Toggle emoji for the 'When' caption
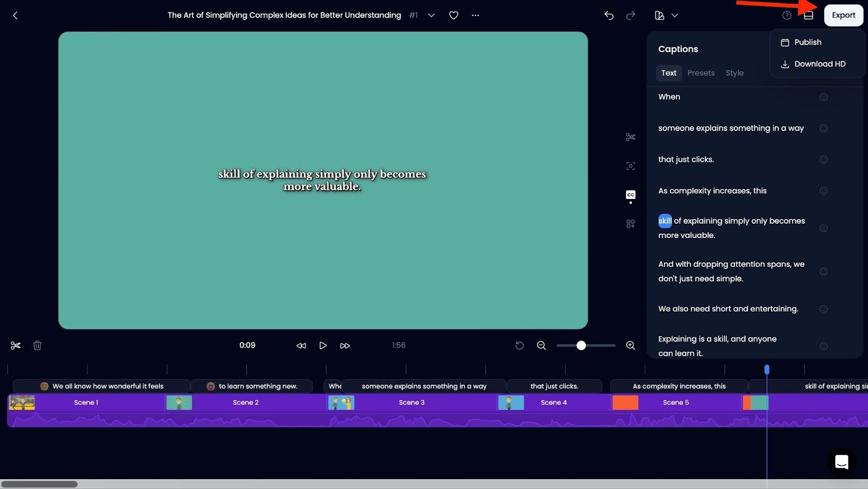Viewport: 868px width, 489px height. pos(823,97)
